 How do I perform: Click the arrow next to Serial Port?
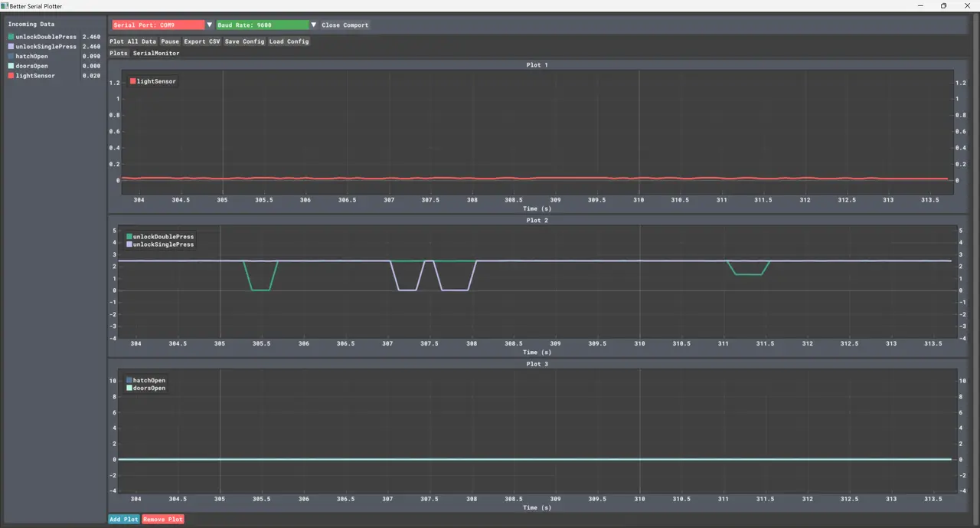(x=210, y=25)
